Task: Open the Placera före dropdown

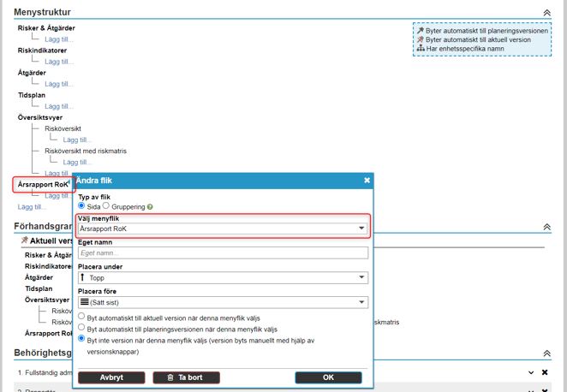Action: pos(223,302)
